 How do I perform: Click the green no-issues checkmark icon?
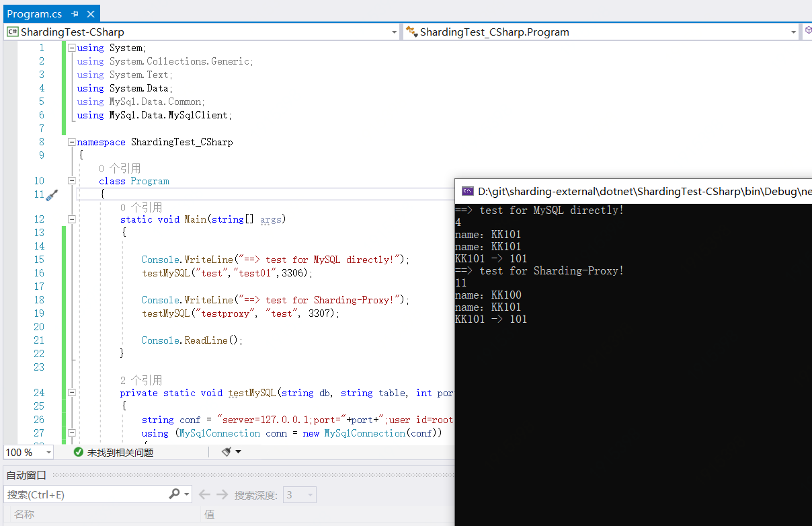click(x=77, y=453)
